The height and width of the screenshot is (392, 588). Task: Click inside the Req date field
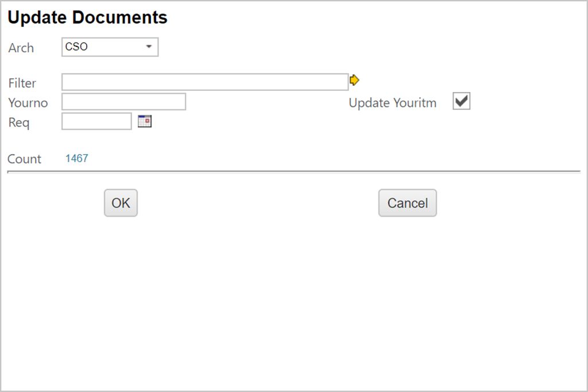coord(96,121)
